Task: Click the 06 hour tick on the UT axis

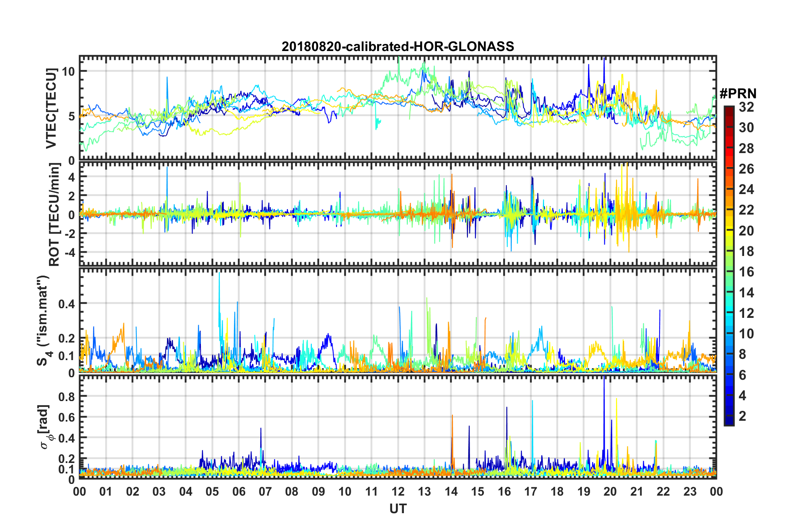Action: pyautogui.click(x=239, y=491)
